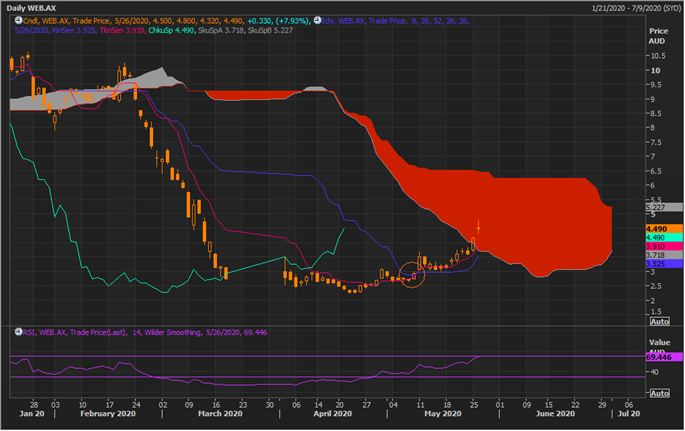The image size is (685, 431).
Task: Click the 1.5 price axis tick
Action: click(x=656, y=312)
